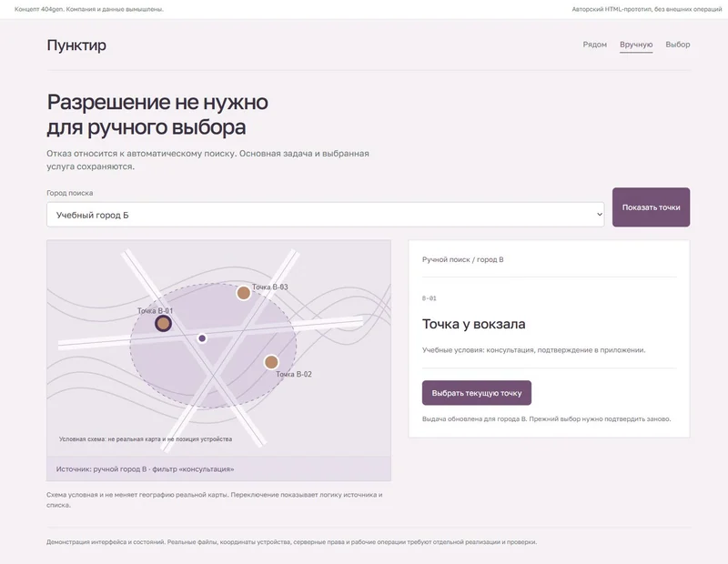Viewport: 728px width, 564px height.
Task: Open the Город поиска dropdown
Action: [x=326, y=215]
